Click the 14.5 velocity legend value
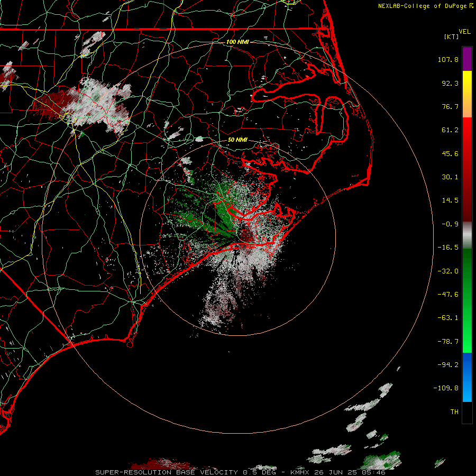This screenshot has width=476, height=476. pyautogui.click(x=450, y=200)
